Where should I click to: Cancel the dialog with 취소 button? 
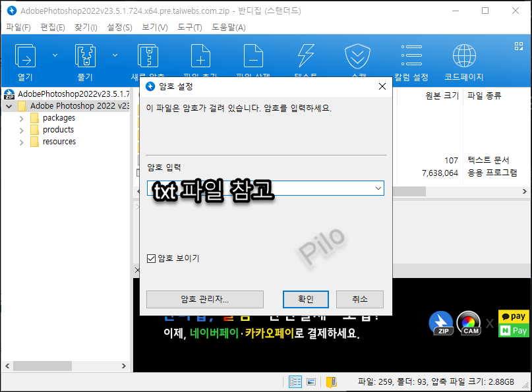[360, 299]
